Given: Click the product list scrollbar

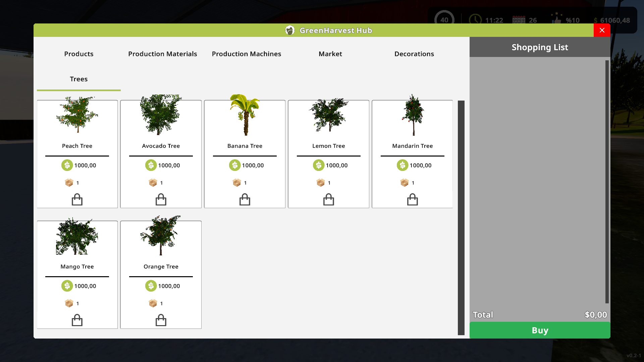Looking at the screenshot, I should click(x=461, y=218).
